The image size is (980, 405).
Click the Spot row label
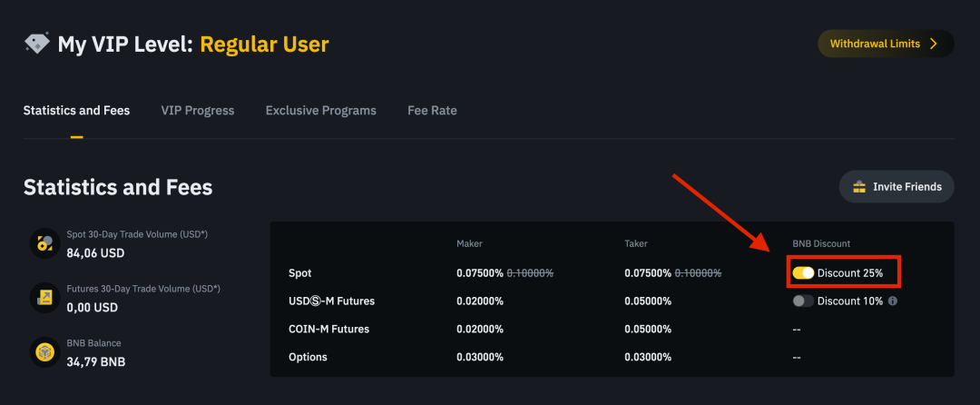(x=300, y=273)
